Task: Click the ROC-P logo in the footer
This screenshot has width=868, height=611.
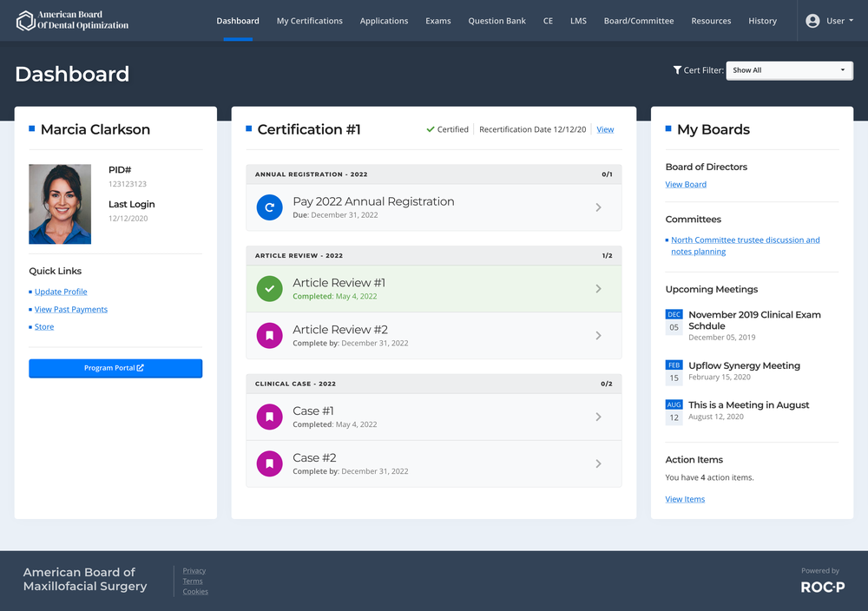Action: pyautogui.click(x=822, y=587)
